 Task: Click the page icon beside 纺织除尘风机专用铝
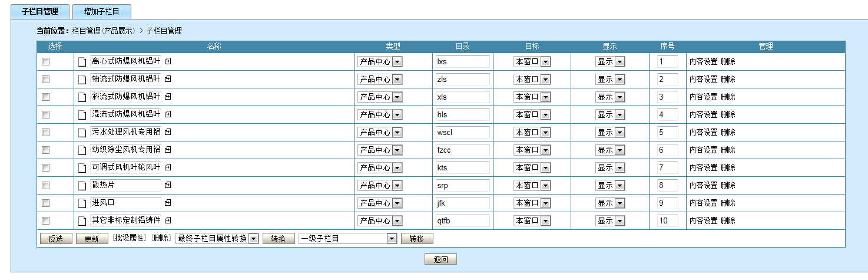point(82,150)
